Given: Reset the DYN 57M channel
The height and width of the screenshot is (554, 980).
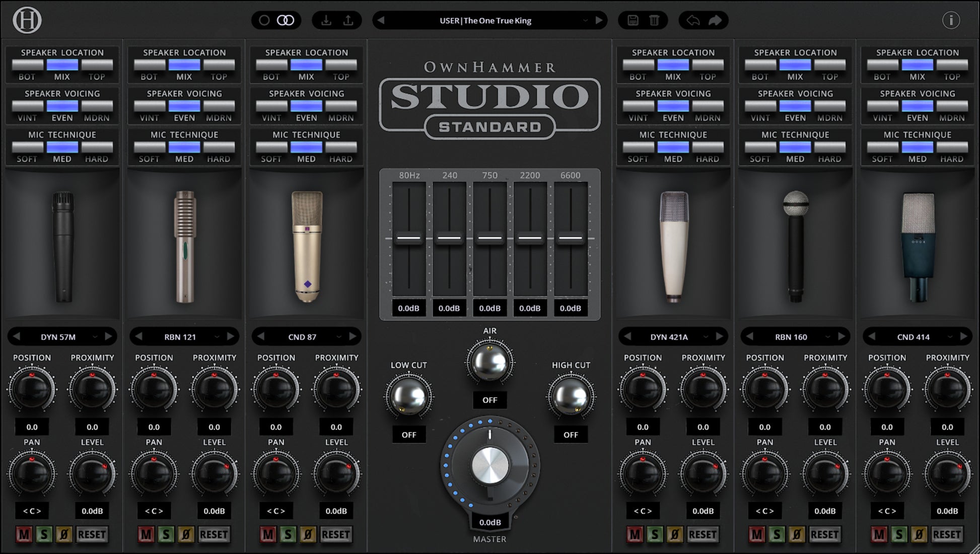Looking at the screenshot, I should (x=92, y=534).
